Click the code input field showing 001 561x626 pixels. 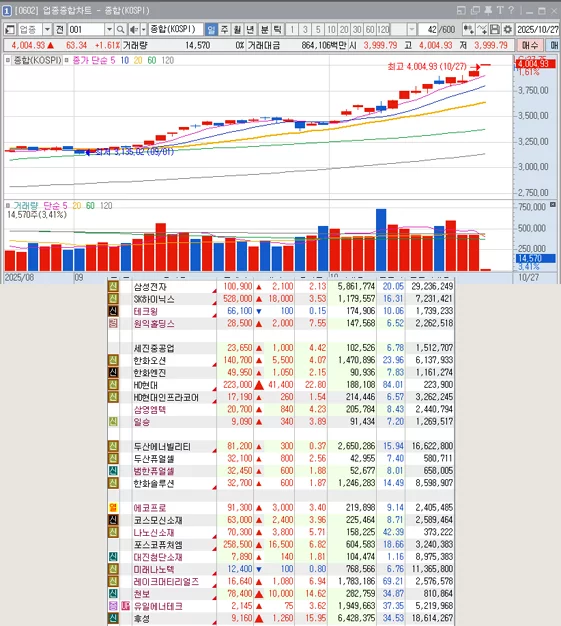coord(86,30)
